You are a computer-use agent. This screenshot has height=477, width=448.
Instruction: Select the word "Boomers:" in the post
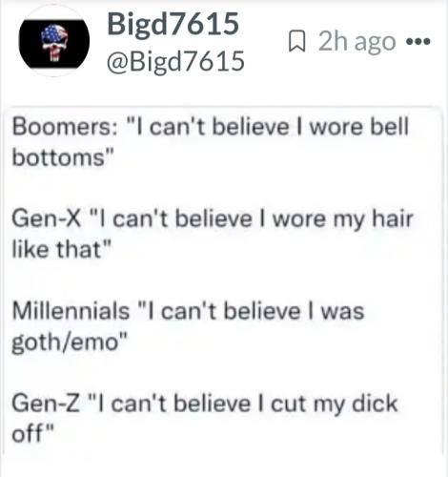[x=65, y=127]
